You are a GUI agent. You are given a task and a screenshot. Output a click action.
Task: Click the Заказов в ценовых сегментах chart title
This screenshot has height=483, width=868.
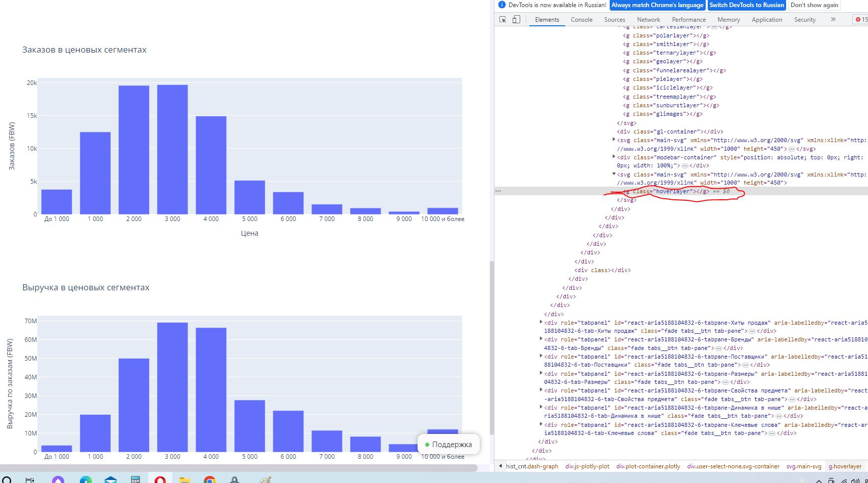(84, 50)
